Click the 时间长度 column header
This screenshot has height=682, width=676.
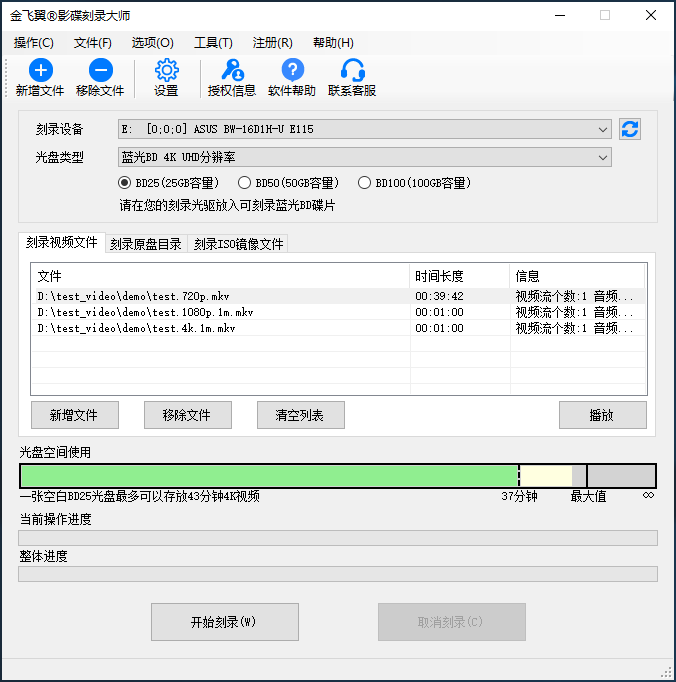coord(459,276)
